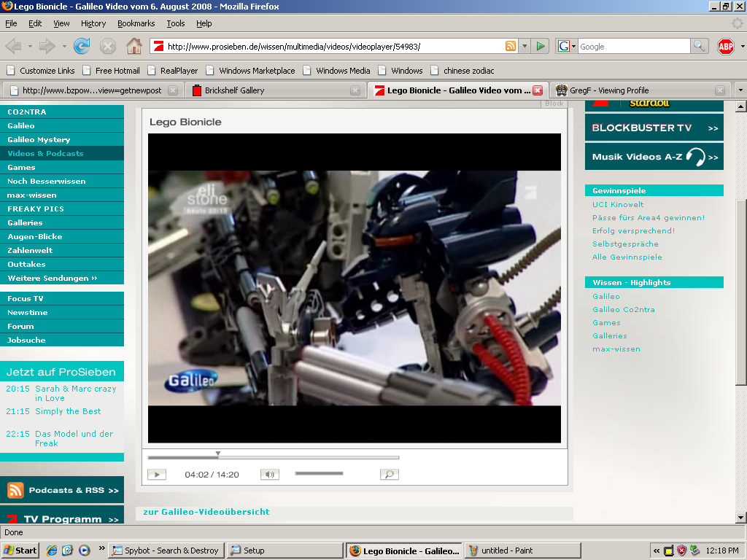
Task: Open forward history dropdown arrow
Action: coord(64,46)
